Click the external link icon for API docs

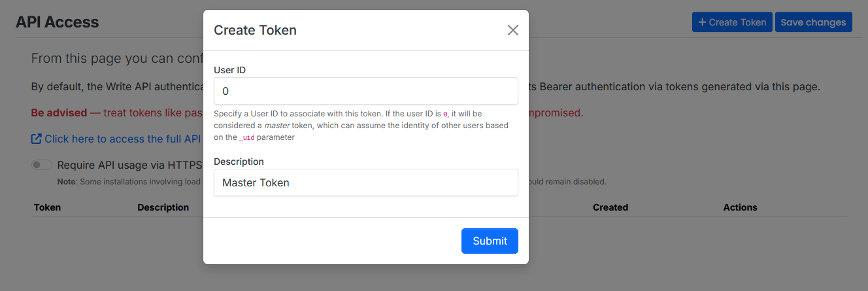(x=37, y=139)
